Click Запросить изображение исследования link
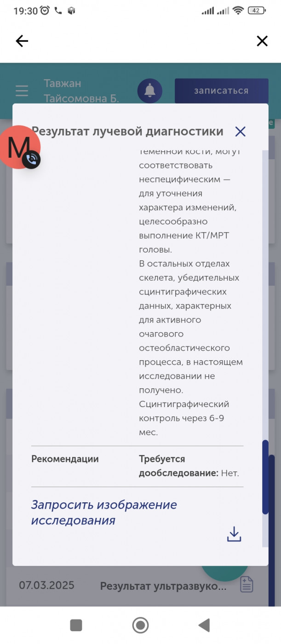This screenshot has height=644, width=281. pyautogui.click(x=104, y=512)
